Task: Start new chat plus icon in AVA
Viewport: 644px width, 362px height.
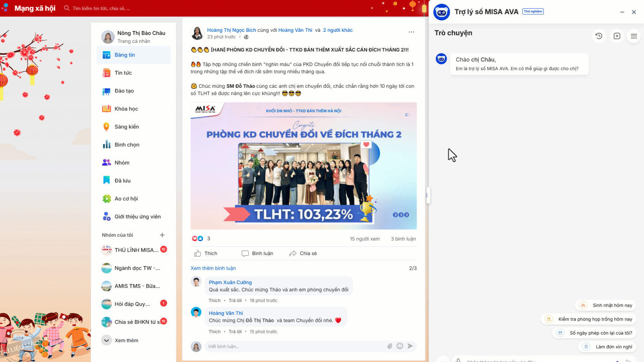Action: pyautogui.click(x=617, y=36)
